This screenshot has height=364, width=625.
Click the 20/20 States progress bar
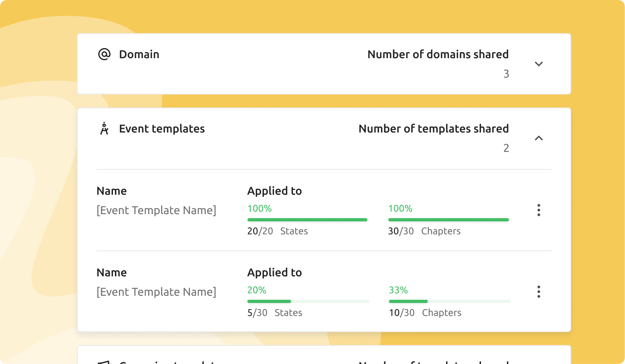pyautogui.click(x=307, y=220)
